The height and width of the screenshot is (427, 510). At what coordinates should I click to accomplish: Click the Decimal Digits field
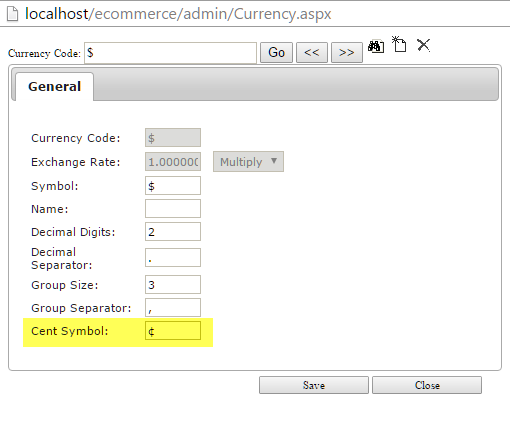tap(173, 232)
